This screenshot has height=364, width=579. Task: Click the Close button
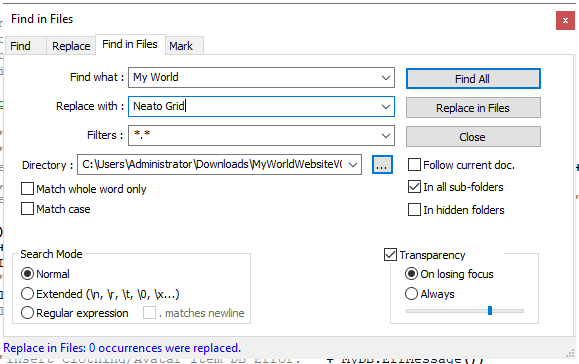(473, 137)
